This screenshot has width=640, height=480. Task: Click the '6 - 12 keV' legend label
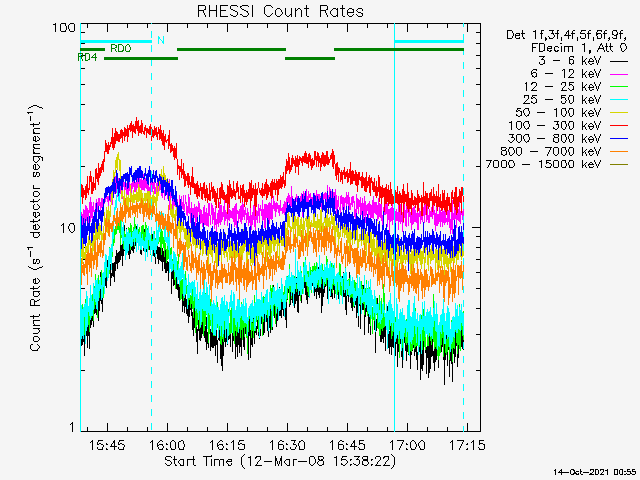point(566,73)
